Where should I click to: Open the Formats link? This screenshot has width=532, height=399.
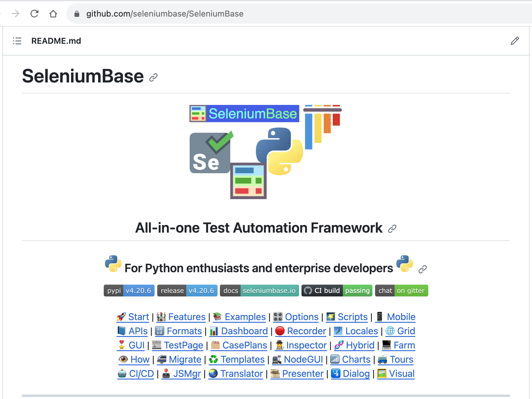click(x=178, y=331)
